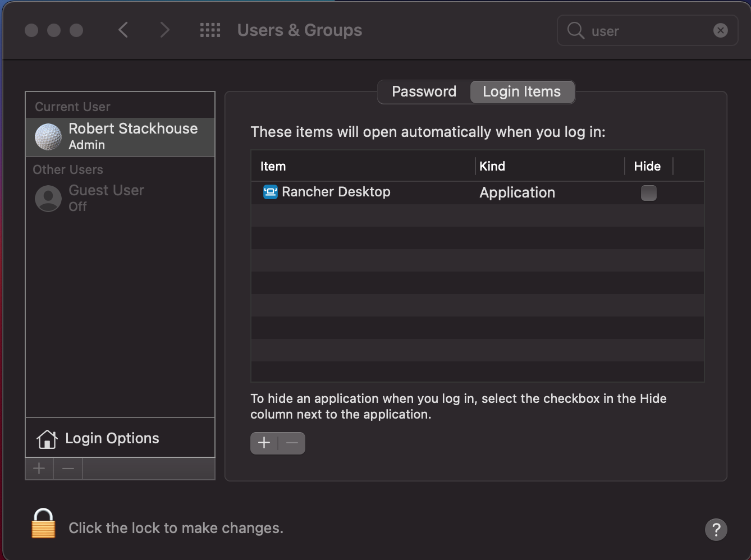751x560 pixels.
Task: Clear the search with the x icon
Action: [721, 30]
